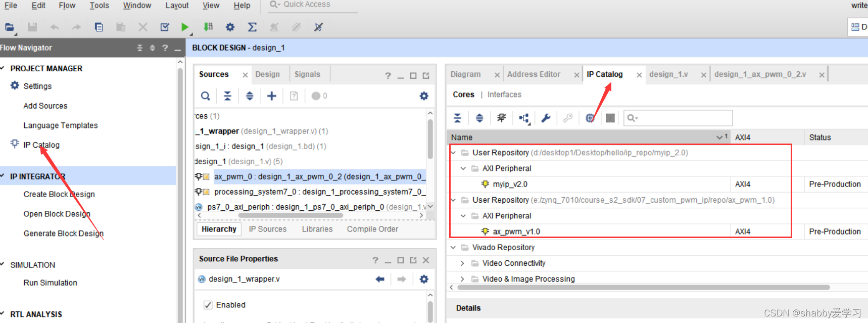
Task: Open Sources panel gear settings
Action: coord(424,96)
